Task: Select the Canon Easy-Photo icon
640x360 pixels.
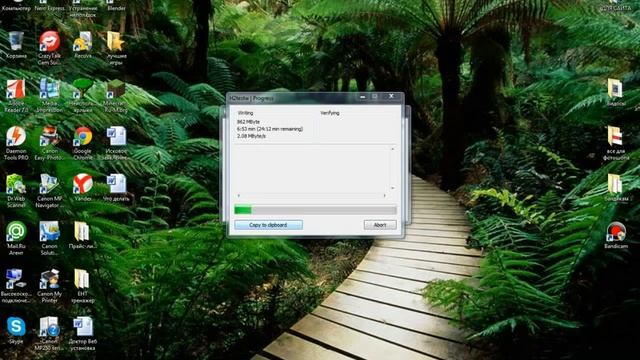Action: [49, 143]
